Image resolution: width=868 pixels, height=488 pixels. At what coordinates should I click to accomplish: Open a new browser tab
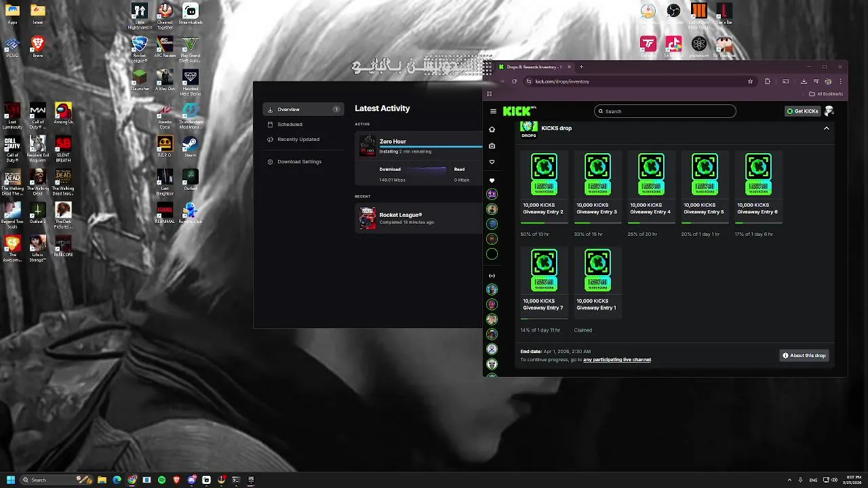581,67
